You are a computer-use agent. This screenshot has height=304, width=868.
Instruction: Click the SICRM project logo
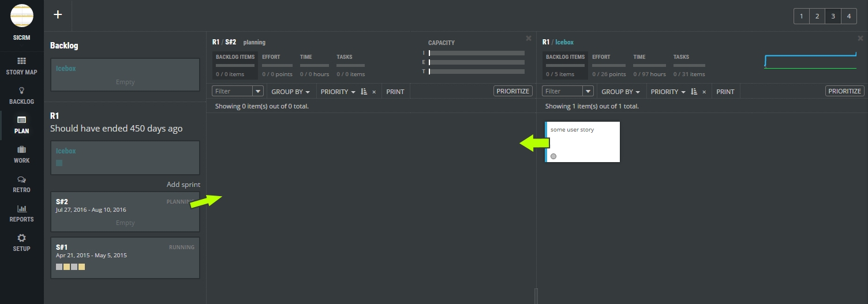pos(22,16)
